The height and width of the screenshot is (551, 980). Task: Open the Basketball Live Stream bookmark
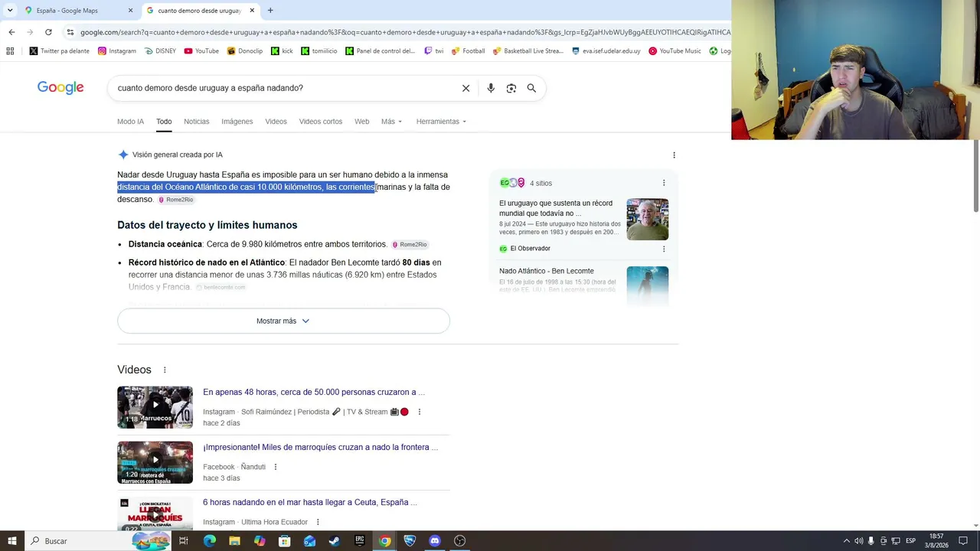pos(528,51)
